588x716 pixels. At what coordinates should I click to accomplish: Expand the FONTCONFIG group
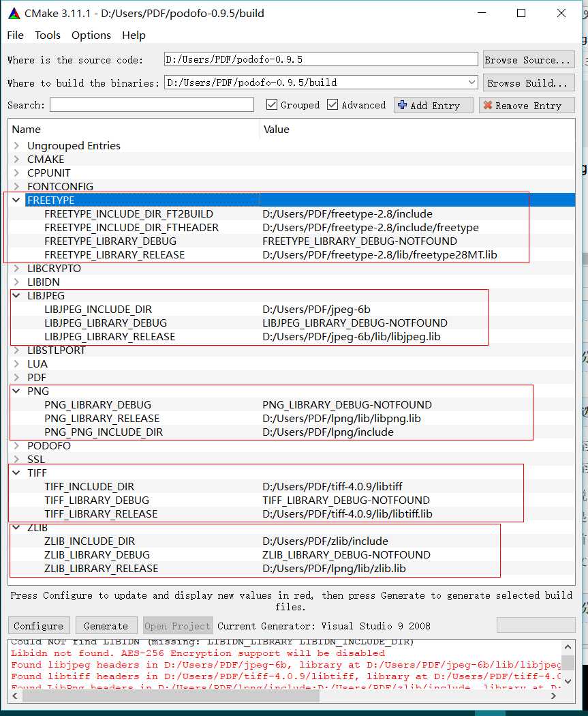(x=16, y=186)
